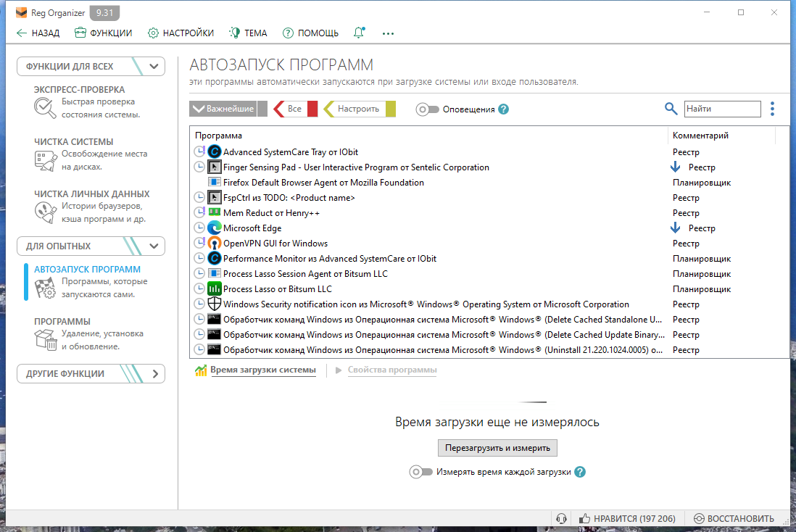This screenshot has height=532, width=796.
Task: Select the Uninstall 21.220.1024.0005 command row
Action: [490, 350]
